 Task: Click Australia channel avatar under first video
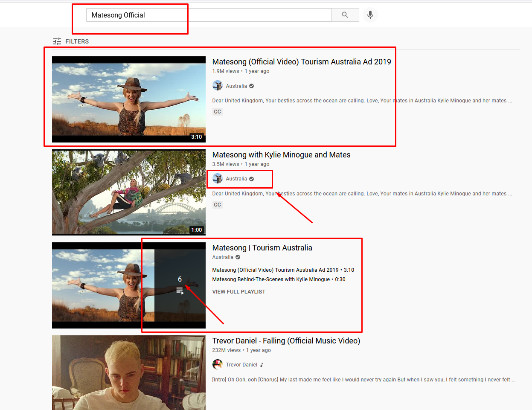[218, 86]
